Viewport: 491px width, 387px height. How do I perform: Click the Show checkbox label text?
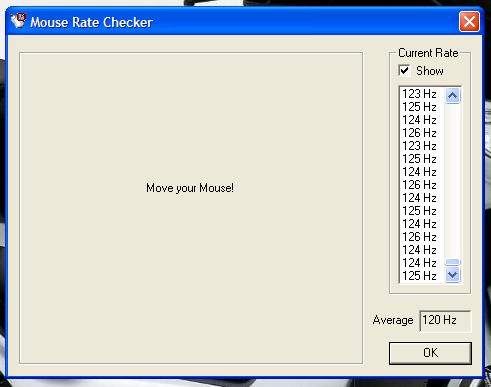tap(430, 71)
